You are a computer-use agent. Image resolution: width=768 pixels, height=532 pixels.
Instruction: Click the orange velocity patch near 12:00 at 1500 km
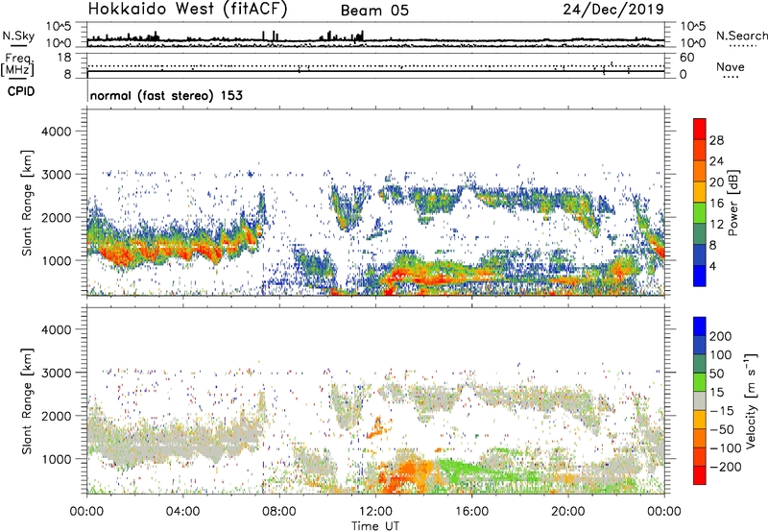(377, 428)
